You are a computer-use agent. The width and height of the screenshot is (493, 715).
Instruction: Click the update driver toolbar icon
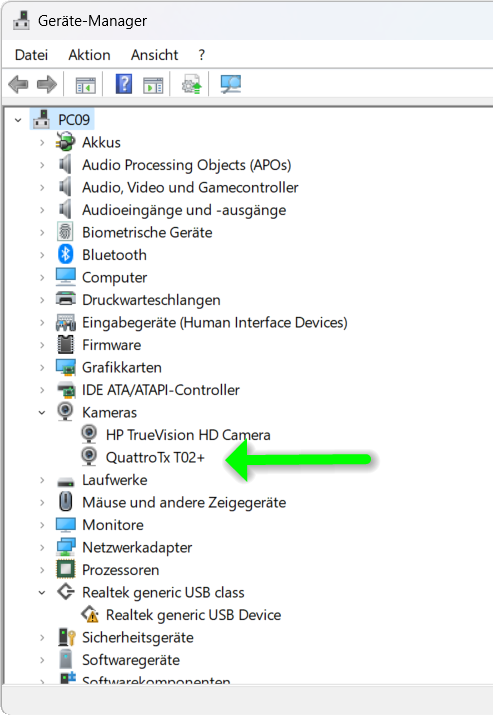(x=192, y=84)
